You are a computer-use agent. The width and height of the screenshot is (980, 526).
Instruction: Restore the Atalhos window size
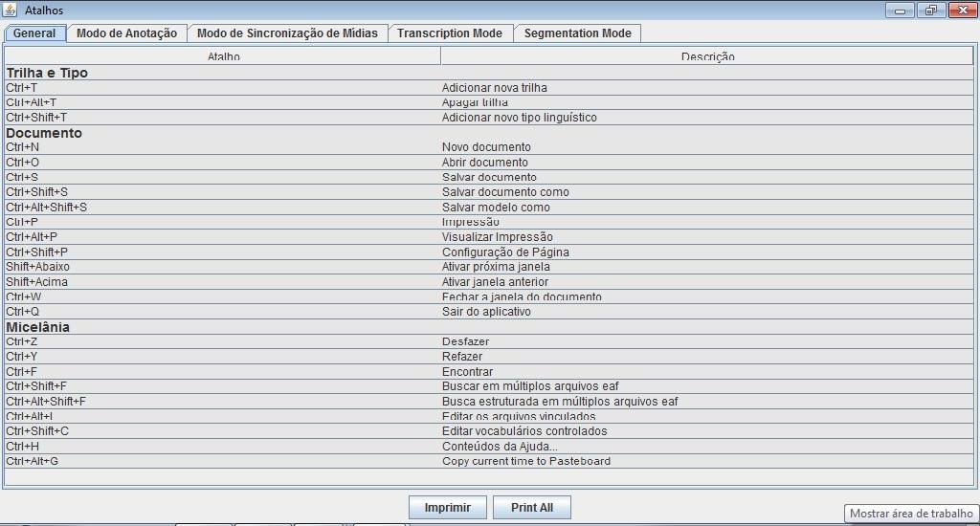(930, 11)
